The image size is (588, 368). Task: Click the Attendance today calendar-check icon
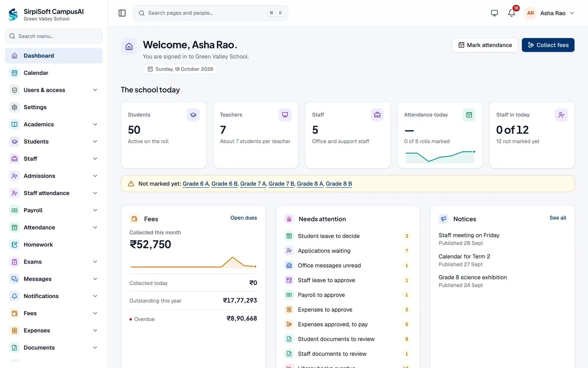[x=469, y=115]
